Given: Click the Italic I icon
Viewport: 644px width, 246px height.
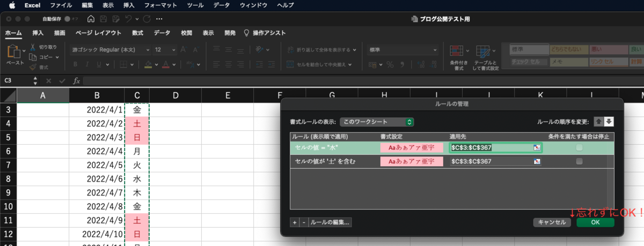Looking at the screenshot, I should pos(87,64).
